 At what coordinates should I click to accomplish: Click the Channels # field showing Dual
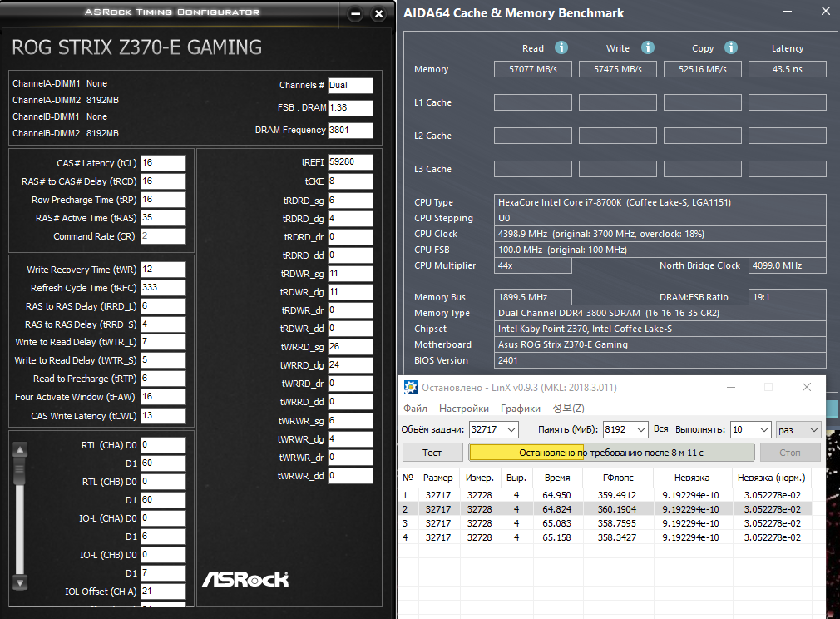(350, 85)
